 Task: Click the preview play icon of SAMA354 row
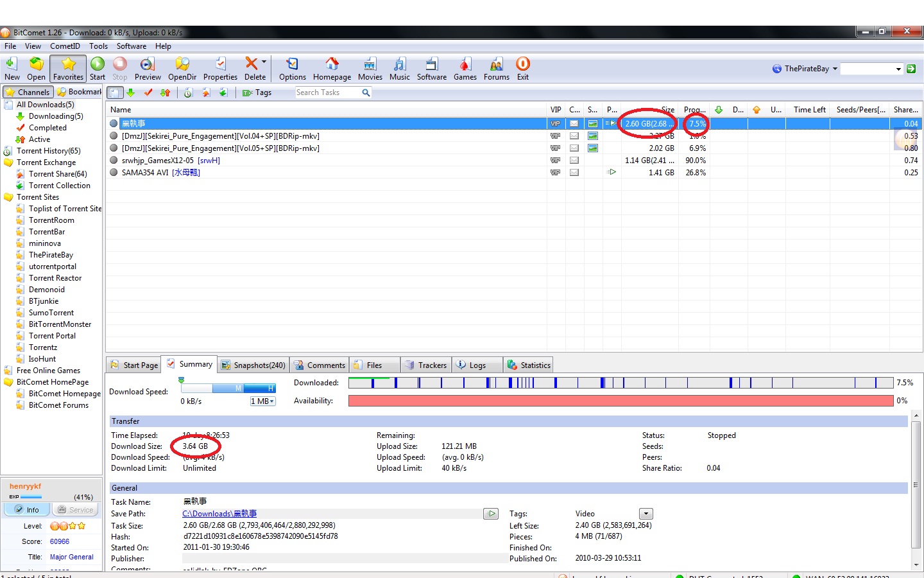(612, 172)
